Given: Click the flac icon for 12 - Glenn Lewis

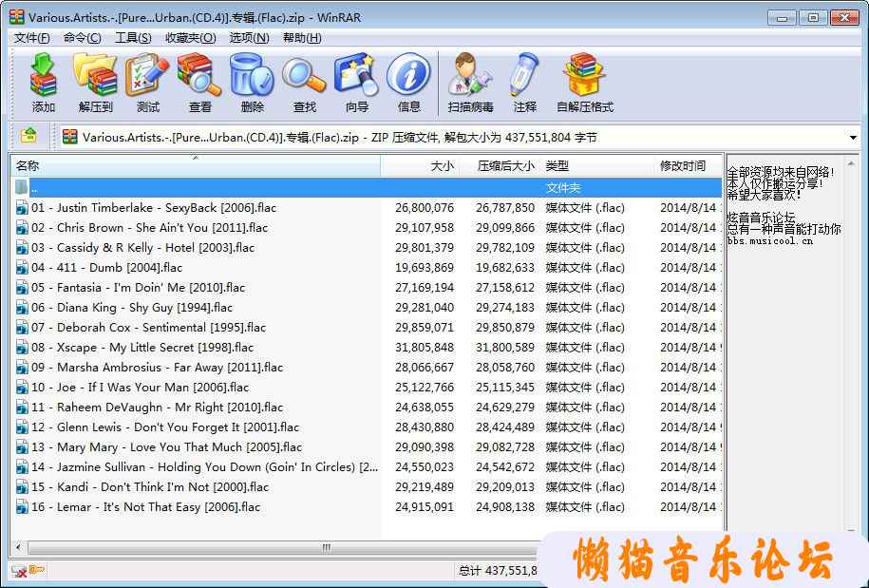Looking at the screenshot, I should click(22, 427).
